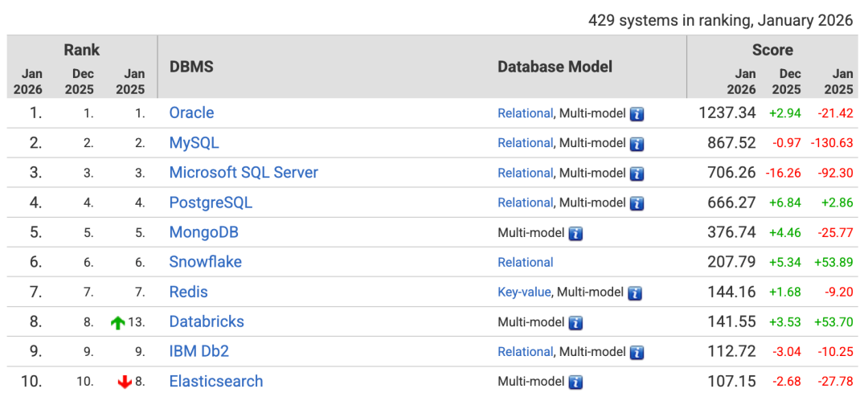Image resolution: width=868 pixels, height=397 pixels.
Task: Open info icon for Microsoft SQL Server
Action: pos(637,174)
